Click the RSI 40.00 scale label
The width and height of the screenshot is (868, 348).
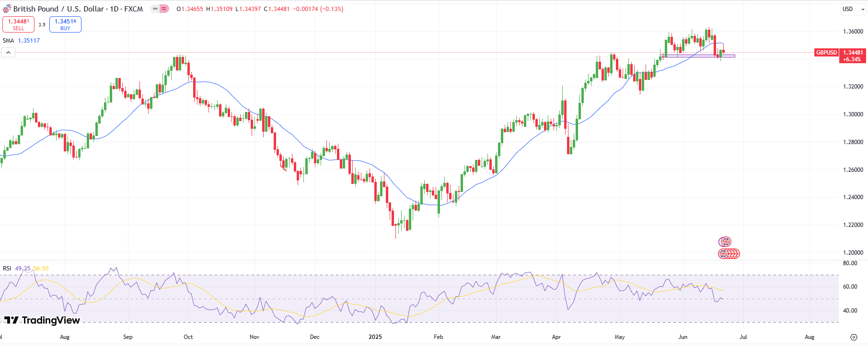tap(850, 311)
